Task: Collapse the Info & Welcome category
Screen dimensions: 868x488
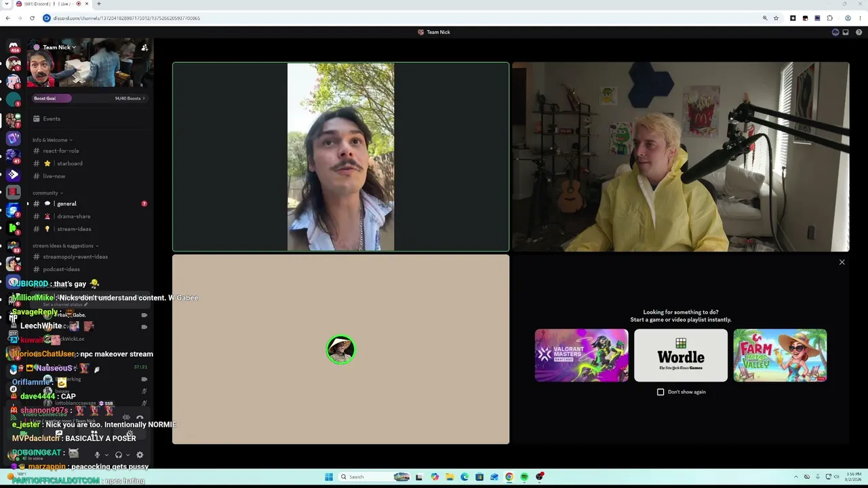Action: pos(52,140)
